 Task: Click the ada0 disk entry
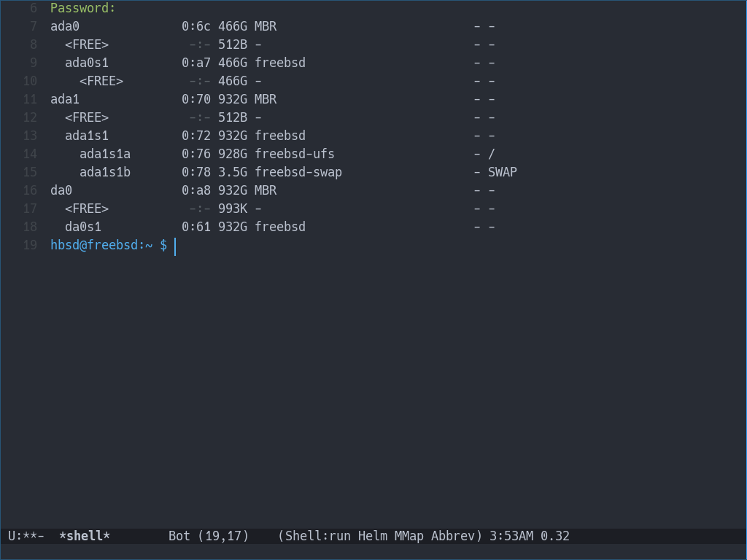65,26
